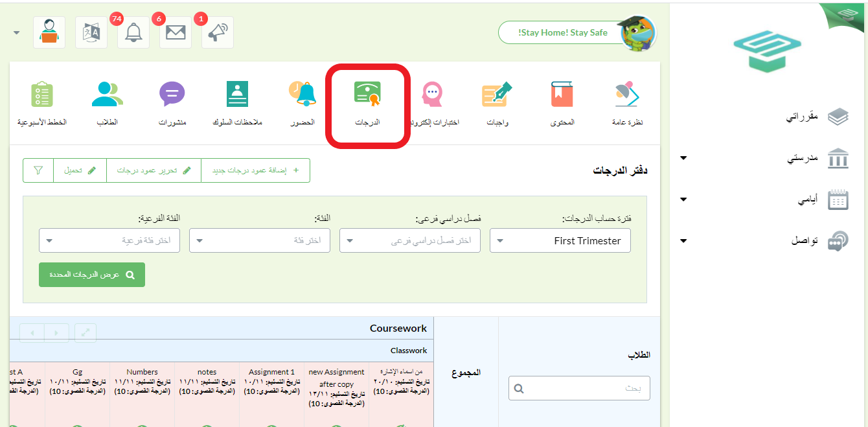Open the فصل دراسي فرعي dropdown

(x=410, y=240)
